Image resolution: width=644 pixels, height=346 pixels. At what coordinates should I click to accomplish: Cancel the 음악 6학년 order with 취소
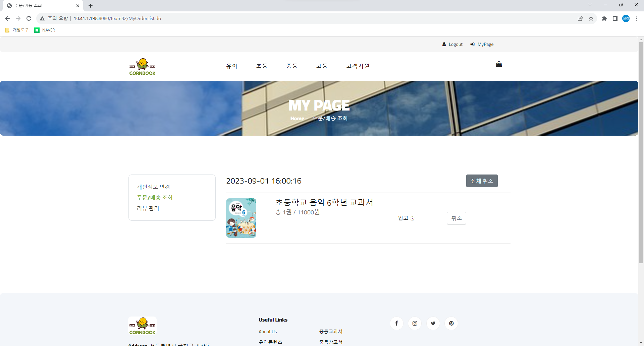point(457,218)
